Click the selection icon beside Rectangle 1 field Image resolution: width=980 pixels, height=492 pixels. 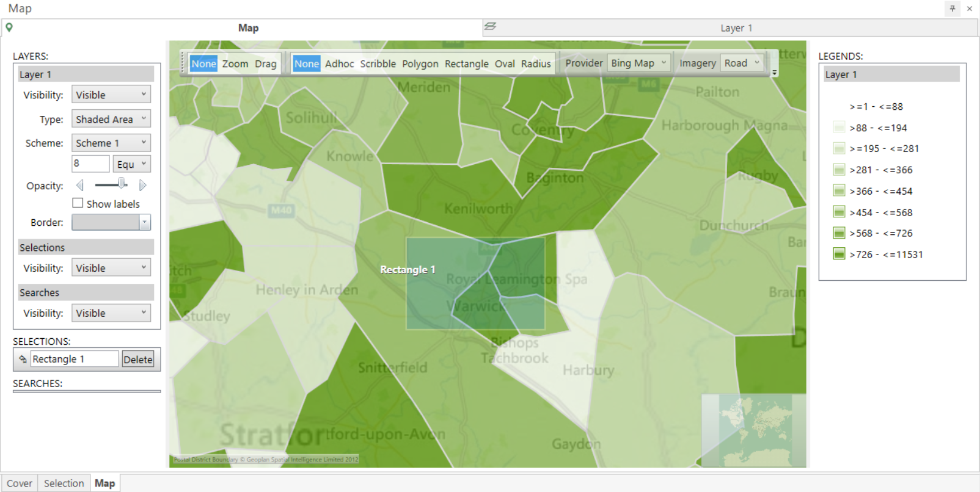(x=23, y=359)
